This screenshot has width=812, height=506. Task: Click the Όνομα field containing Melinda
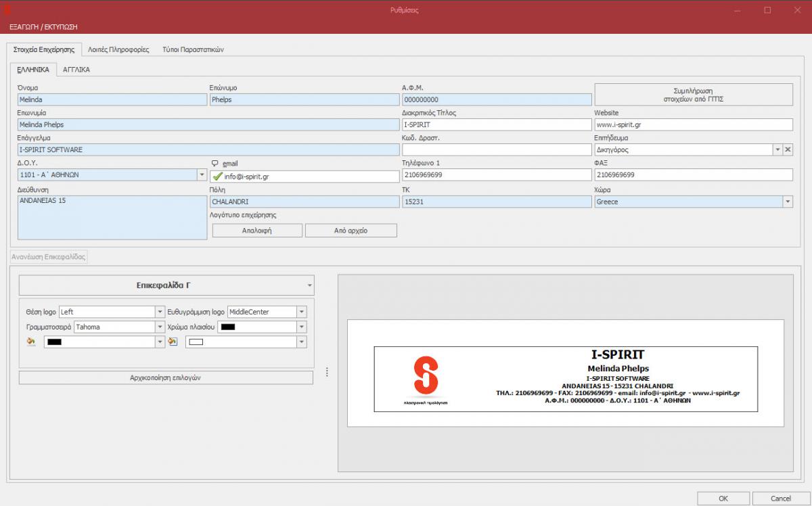pyautogui.click(x=112, y=99)
